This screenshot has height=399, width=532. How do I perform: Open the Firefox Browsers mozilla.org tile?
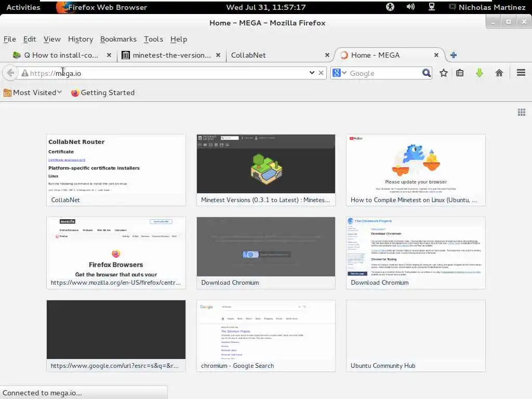tap(116, 253)
